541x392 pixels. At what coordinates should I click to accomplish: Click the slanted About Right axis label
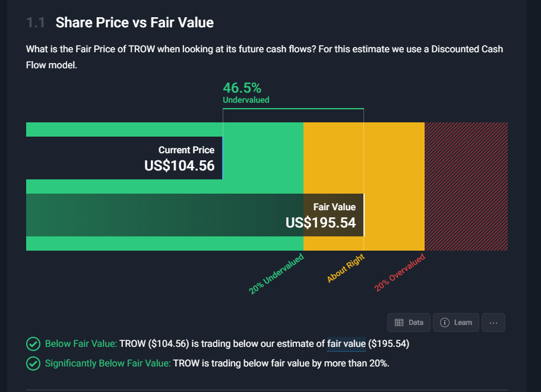[x=346, y=268]
